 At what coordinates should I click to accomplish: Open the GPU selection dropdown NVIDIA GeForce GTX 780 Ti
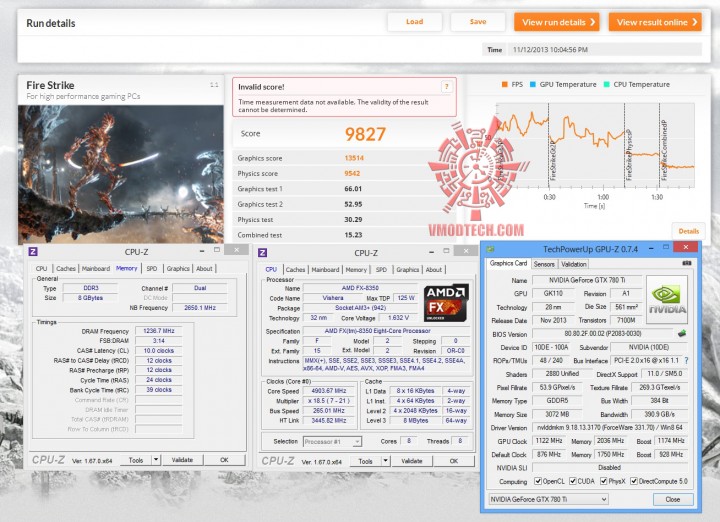[x=548, y=499]
